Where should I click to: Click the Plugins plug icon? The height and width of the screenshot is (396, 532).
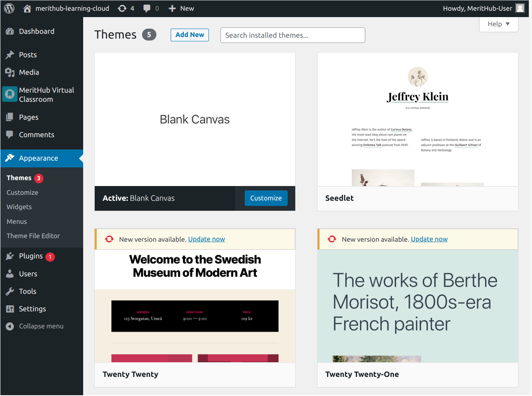10,256
